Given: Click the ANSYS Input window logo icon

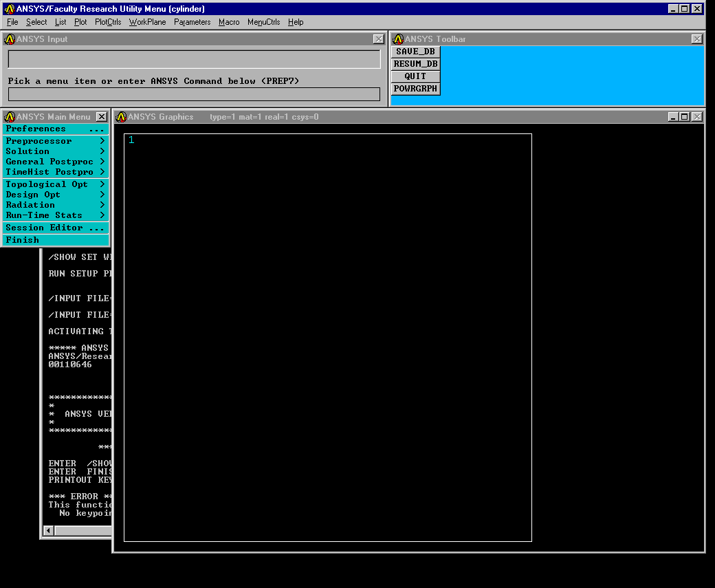Looking at the screenshot, I should (x=10, y=39).
